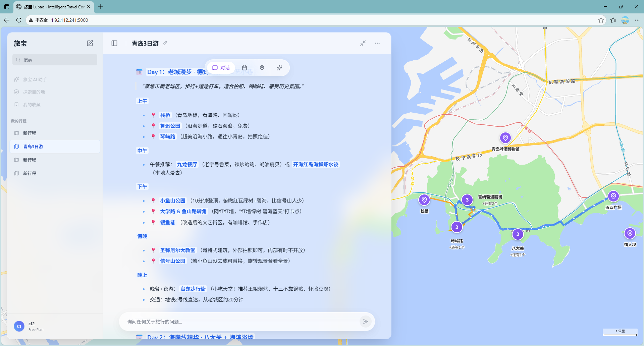Open the c12 user profile avatar

pyautogui.click(x=19, y=326)
